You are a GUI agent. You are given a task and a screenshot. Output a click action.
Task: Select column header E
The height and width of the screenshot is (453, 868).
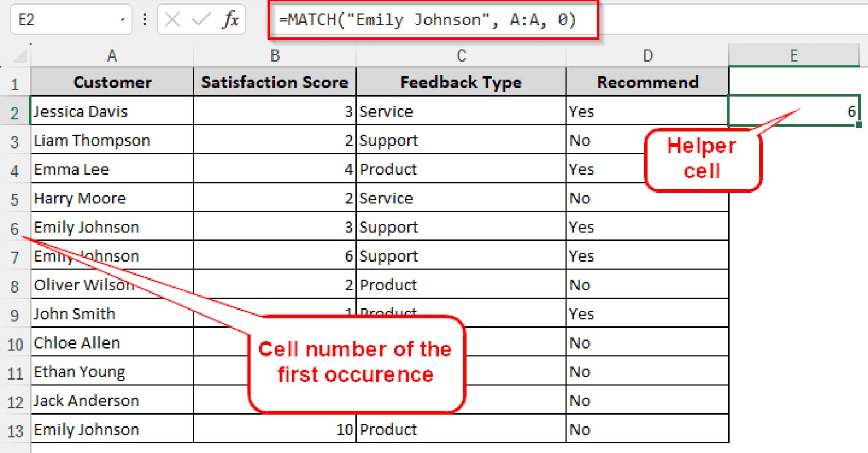coord(793,55)
